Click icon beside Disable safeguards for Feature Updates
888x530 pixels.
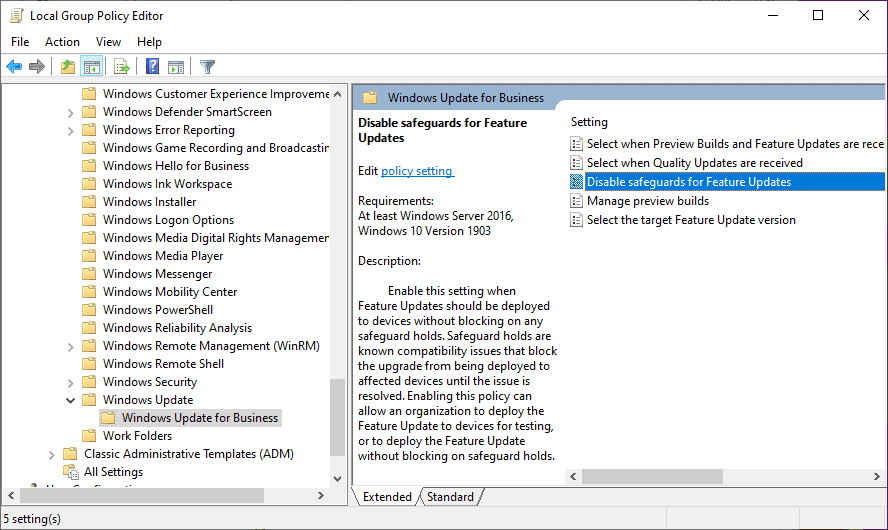point(576,182)
